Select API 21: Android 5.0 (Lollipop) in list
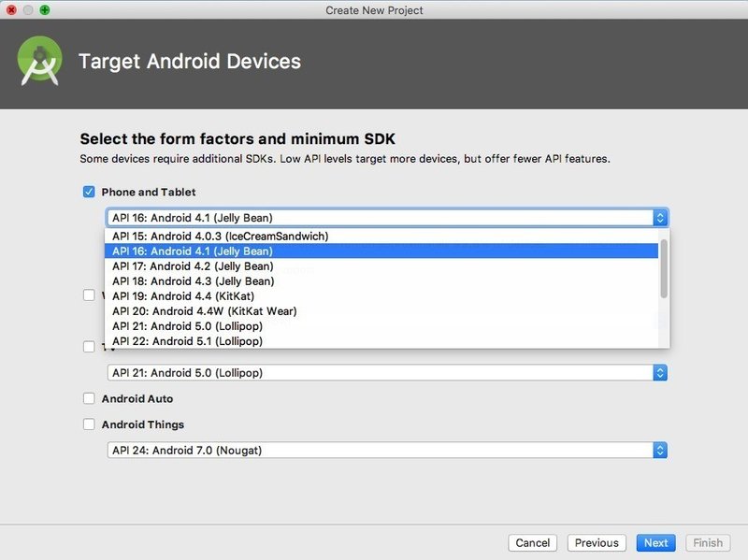The width and height of the screenshot is (748, 560). 381,326
